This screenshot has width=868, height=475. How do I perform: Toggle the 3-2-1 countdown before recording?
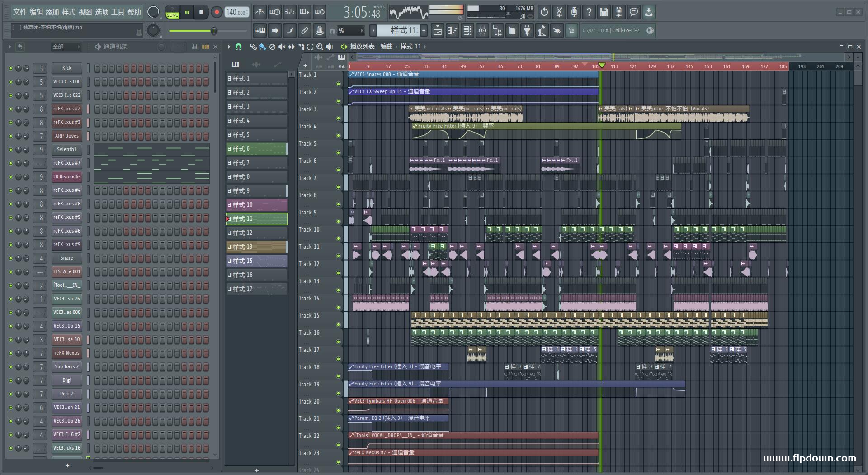pos(289,12)
